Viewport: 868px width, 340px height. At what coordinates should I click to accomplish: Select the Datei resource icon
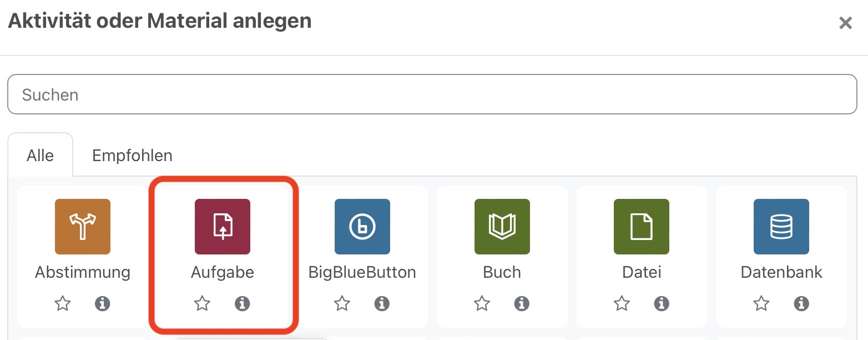[642, 227]
